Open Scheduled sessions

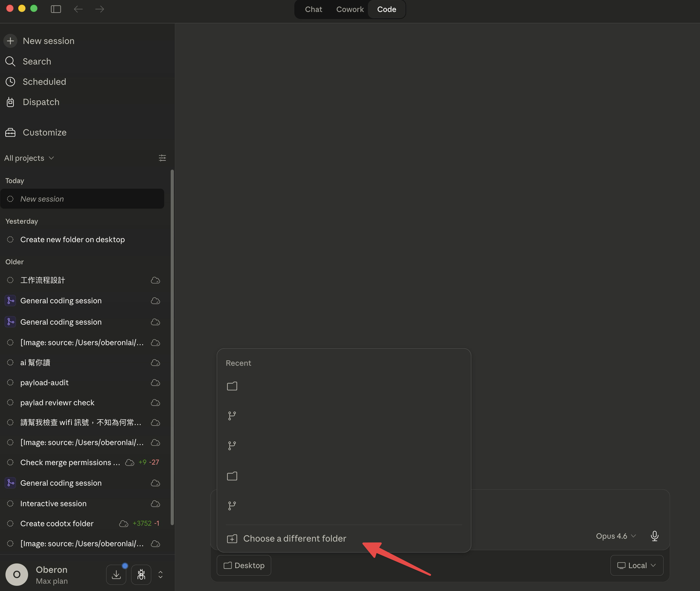click(44, 82)
